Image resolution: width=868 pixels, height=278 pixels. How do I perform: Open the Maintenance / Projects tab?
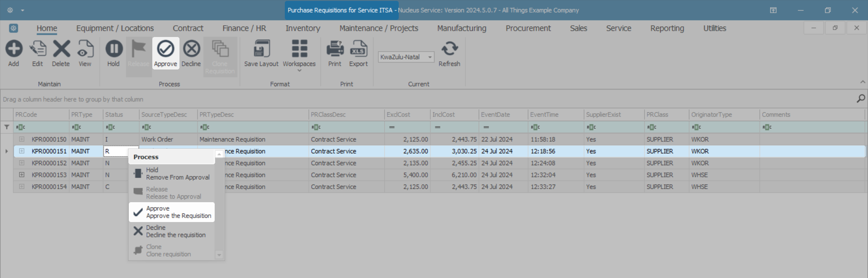[x=379, y=28]
